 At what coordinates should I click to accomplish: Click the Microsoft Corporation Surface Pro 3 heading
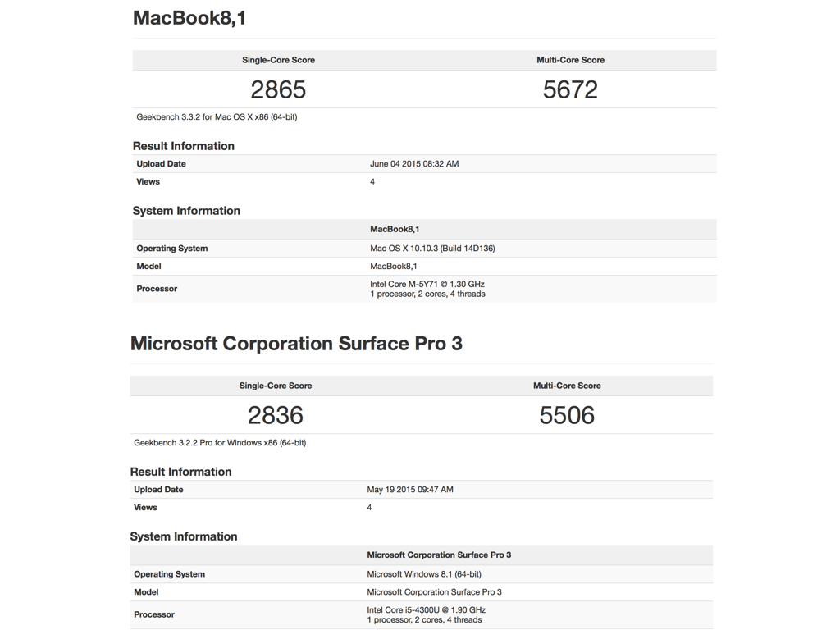pyautogui.click(x=296, y=344)
